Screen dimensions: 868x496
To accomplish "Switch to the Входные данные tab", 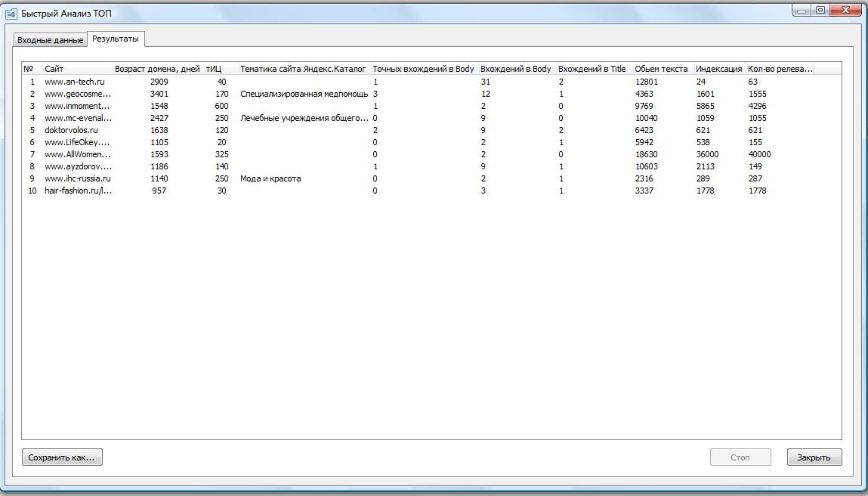I will pyautogui.click(x=51, y=40).
